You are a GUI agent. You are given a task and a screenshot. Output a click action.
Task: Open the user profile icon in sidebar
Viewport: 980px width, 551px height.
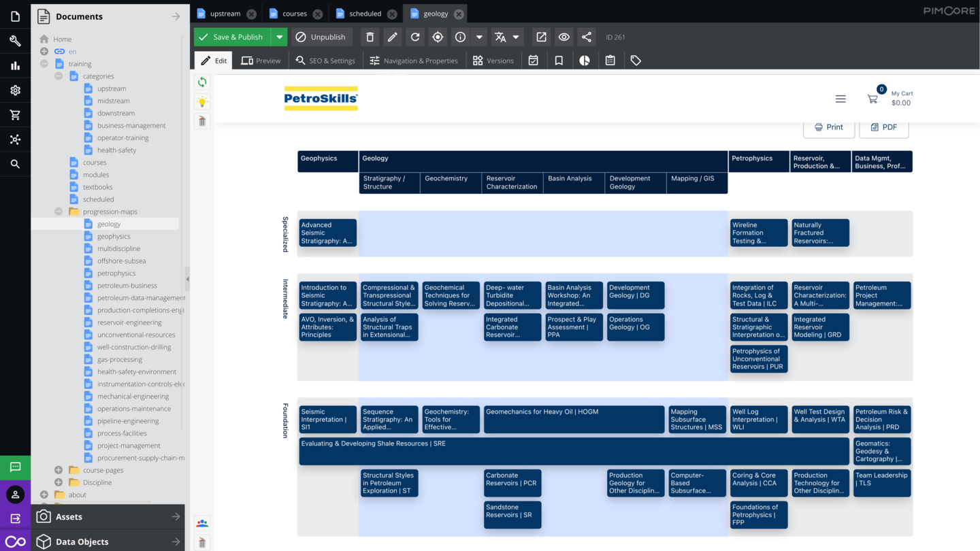15,495
